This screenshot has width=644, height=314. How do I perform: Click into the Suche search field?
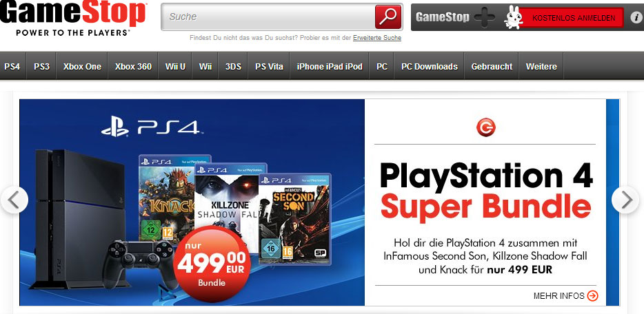[268, 17]
